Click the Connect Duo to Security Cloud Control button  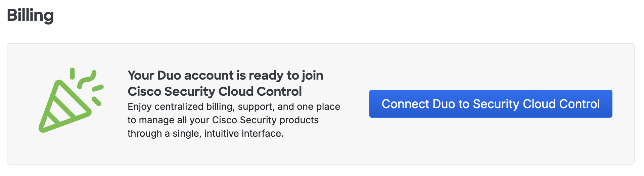pos(491,104)
